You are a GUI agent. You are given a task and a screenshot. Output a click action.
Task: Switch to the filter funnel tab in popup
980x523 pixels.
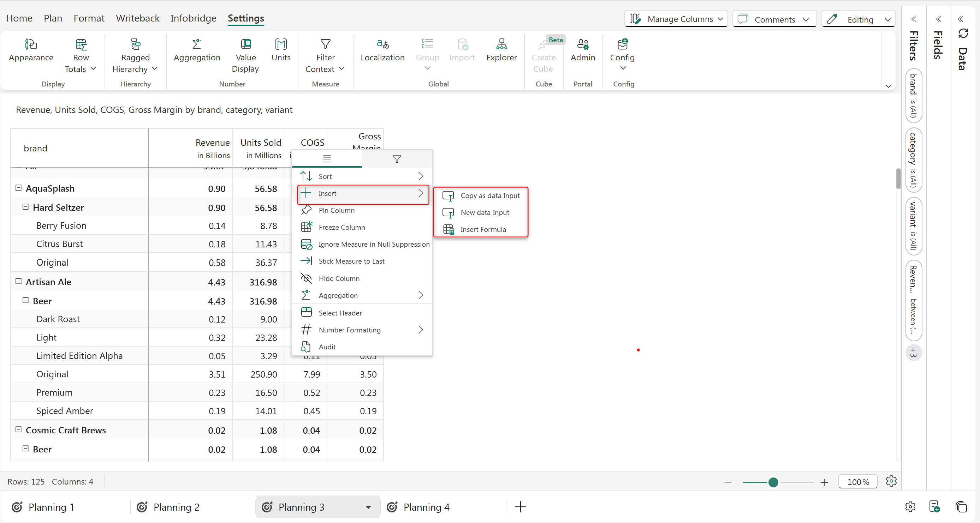397,159
